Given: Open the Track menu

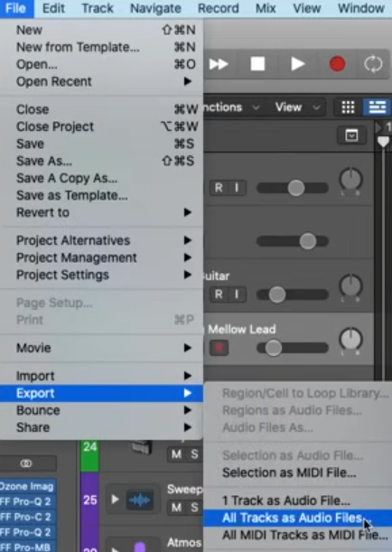Looking at the screenshot, I should 98,8.
